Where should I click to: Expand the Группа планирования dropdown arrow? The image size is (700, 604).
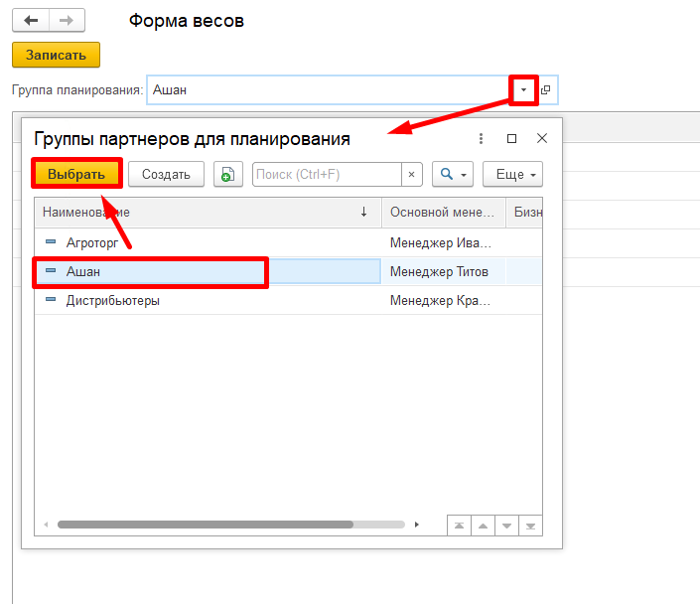pos(523,89)
